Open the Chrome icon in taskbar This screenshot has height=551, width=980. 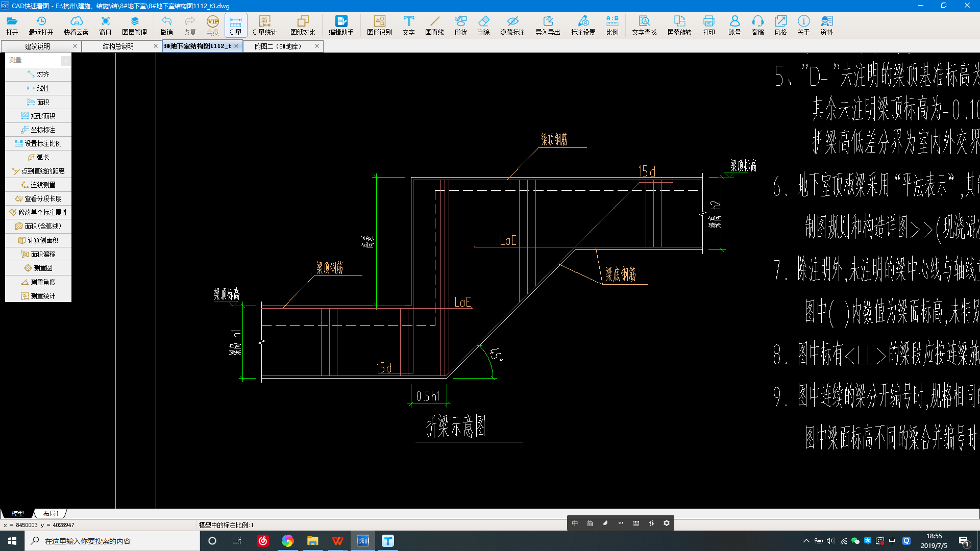coord(287,541)
